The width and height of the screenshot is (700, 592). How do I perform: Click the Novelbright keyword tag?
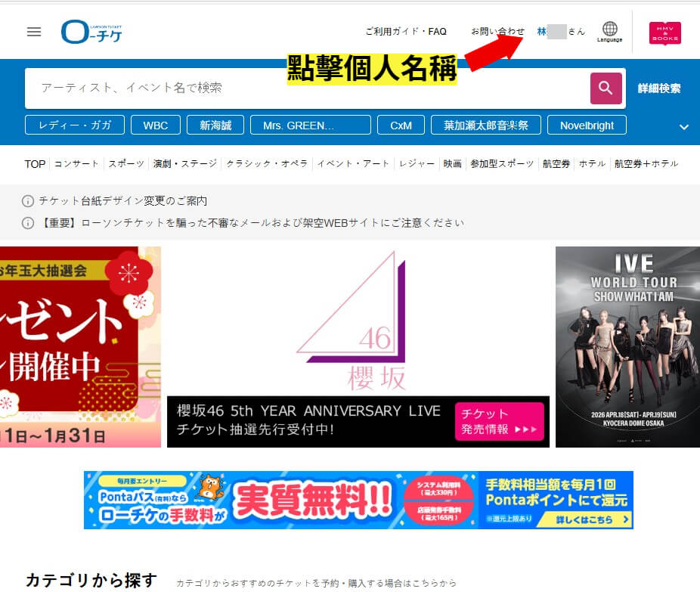click(587, 126)
